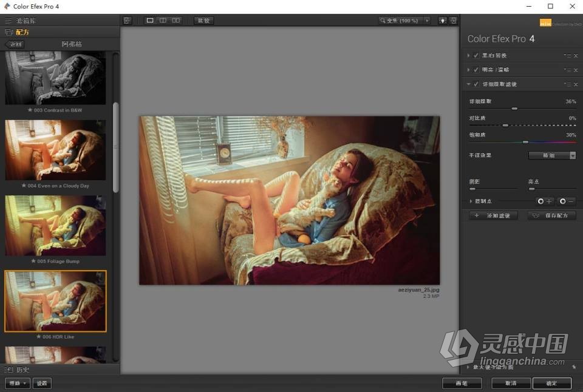Click the 0% 对比度 value
Screen dimensions: 583x392
click(573, 118)
